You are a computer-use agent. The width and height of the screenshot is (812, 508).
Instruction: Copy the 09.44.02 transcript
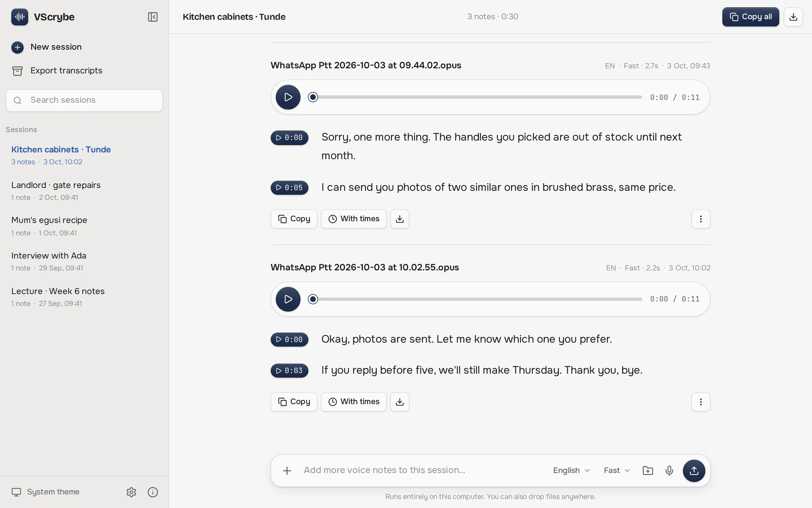click(294, 219)
